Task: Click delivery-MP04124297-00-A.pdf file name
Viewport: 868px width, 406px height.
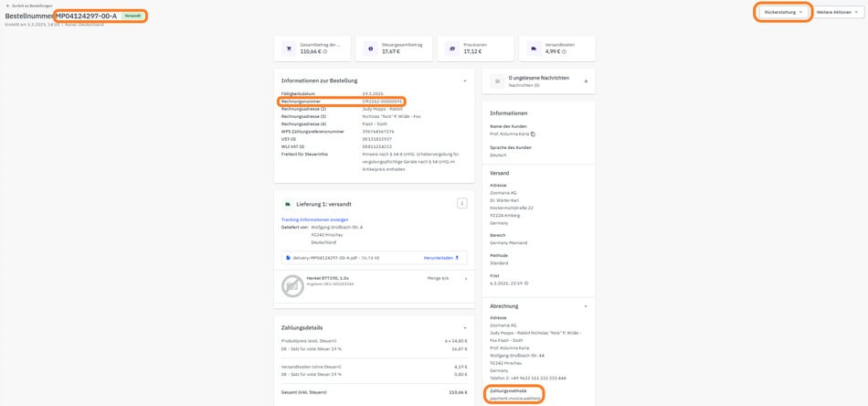Action: (x=323, y=258)
